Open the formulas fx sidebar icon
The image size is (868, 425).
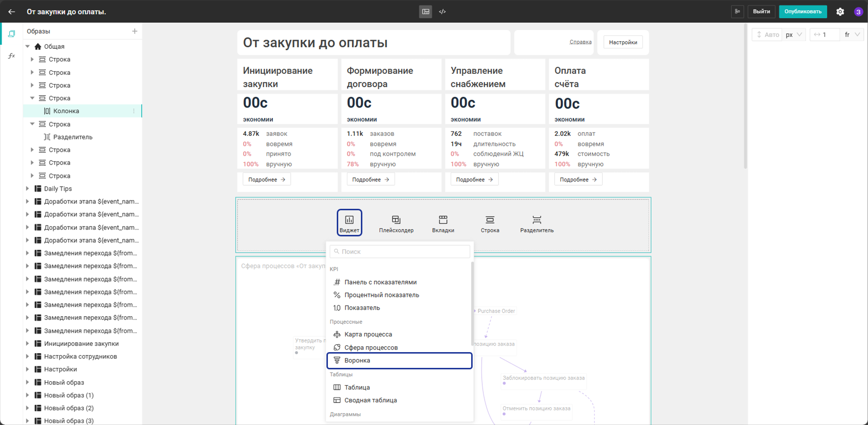click(x=11, y=56)
